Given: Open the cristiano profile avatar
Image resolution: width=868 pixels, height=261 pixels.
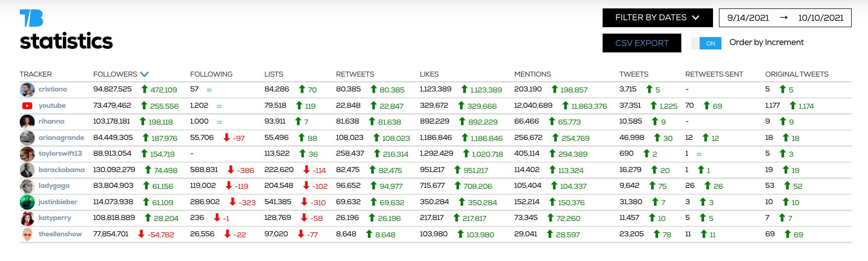Looking at the screenshot, I should pos(27,89).
